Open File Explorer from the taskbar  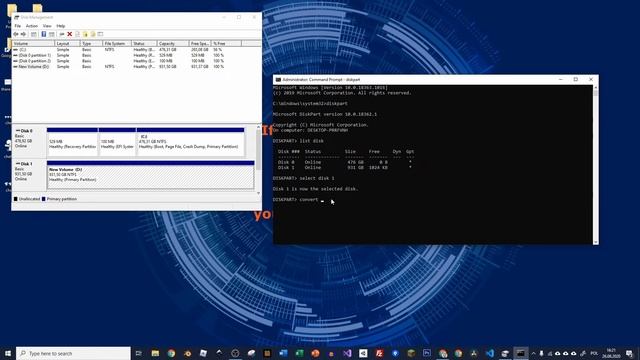tap(155, 353)
